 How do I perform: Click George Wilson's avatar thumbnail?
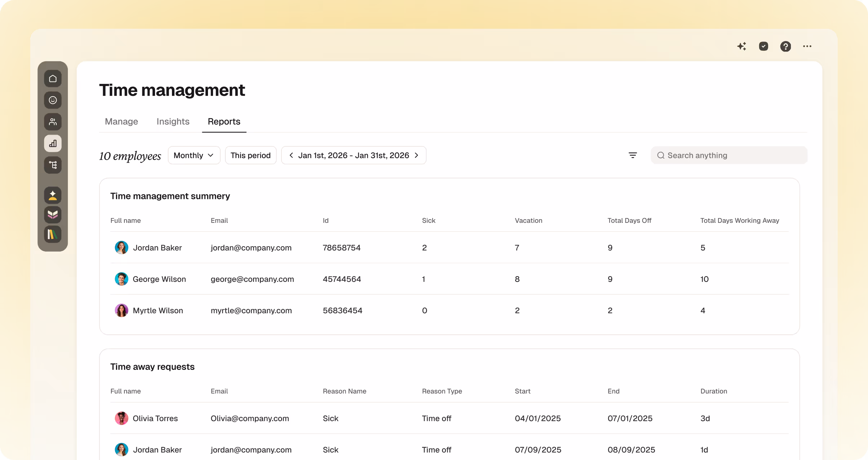(x=121, y=279)
